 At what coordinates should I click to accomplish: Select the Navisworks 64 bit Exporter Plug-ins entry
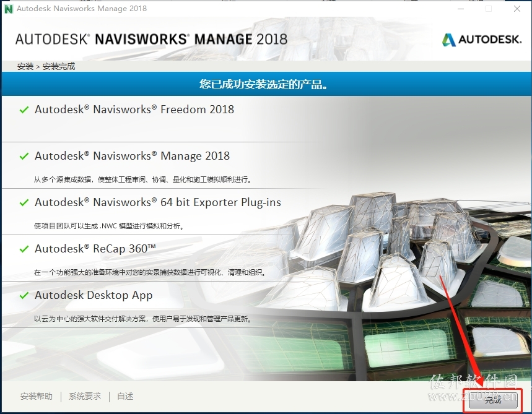click(158, 202)
